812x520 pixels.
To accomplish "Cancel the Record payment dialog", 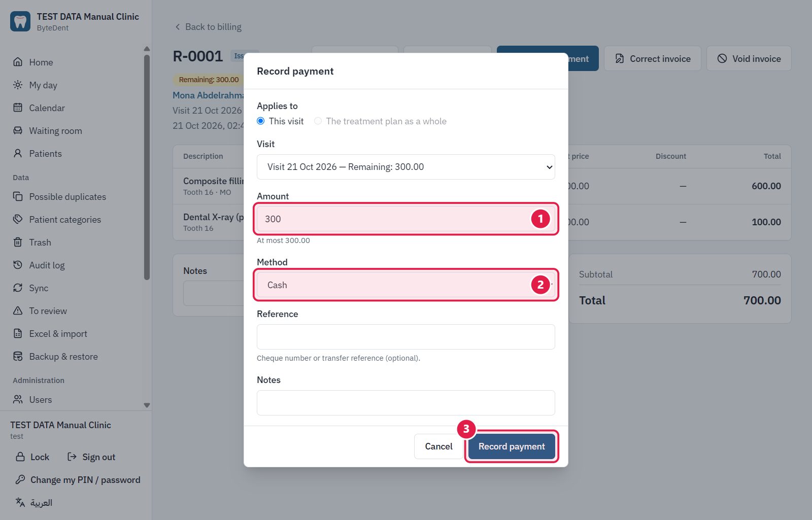I will point(438,446).
